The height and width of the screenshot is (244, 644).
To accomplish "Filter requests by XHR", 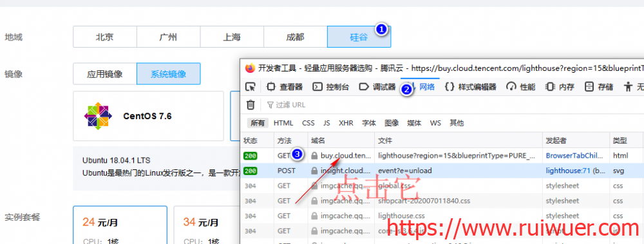I will [346, 123].
